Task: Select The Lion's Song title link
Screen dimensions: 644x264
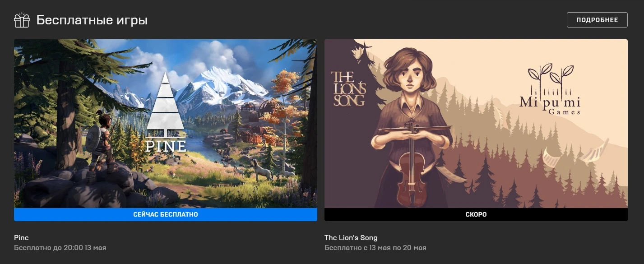Action: click(x=351, y=237)
